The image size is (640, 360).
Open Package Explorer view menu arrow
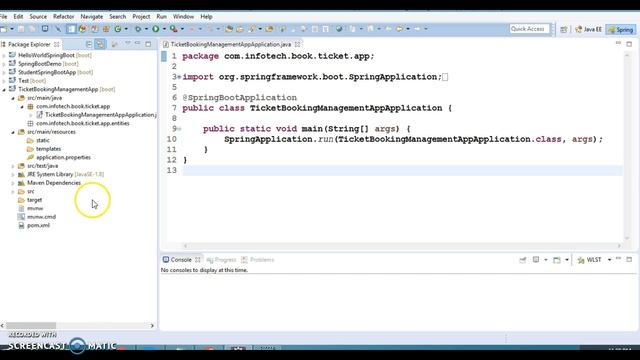tap(128, 43)
